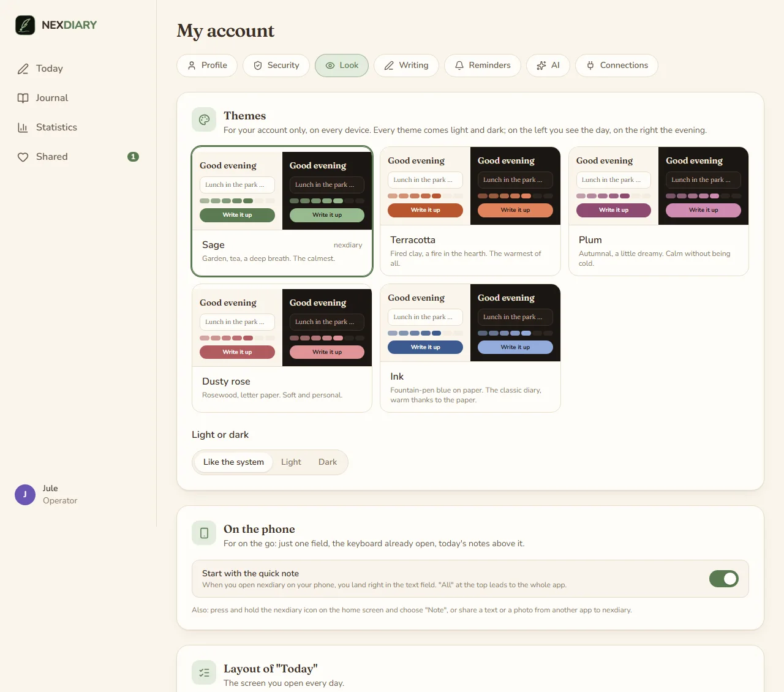This screenshot has height=692, width=784.
Task: Open Journal in the sidebar
Action: [x=78, y=98]
